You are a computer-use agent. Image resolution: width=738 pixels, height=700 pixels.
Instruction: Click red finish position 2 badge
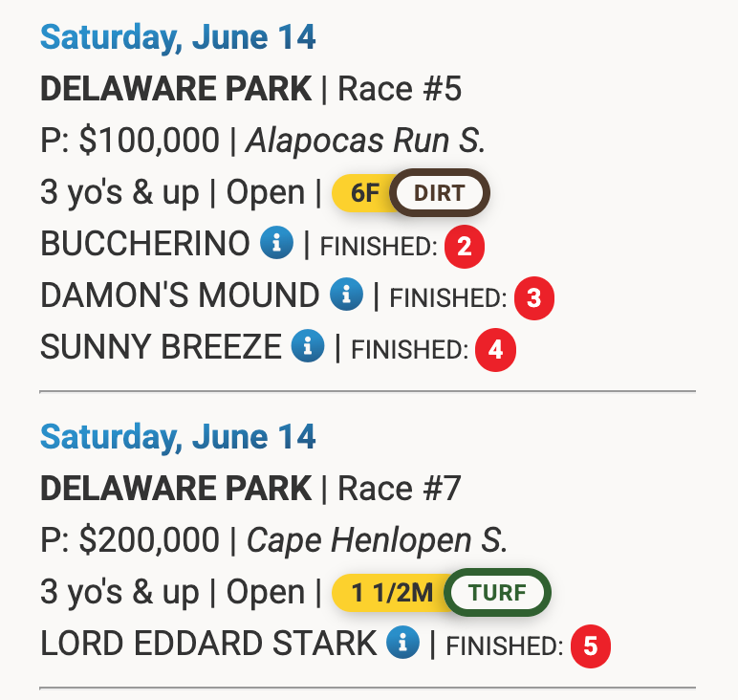[x=465, y=246]
